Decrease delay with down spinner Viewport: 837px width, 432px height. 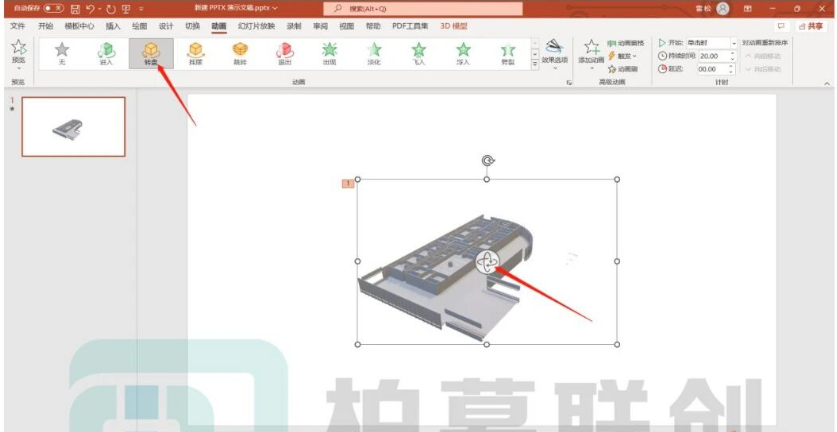(x=732, y=72)
